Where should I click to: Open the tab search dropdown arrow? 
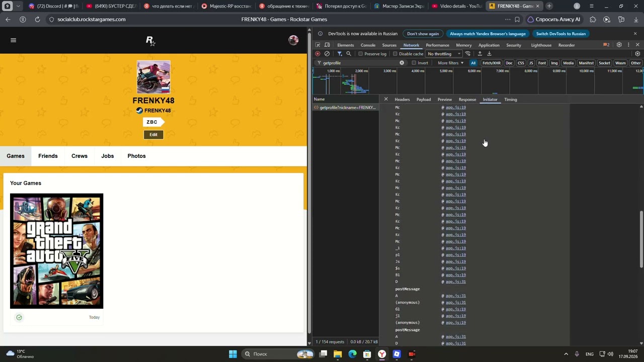tap(18, 6)
